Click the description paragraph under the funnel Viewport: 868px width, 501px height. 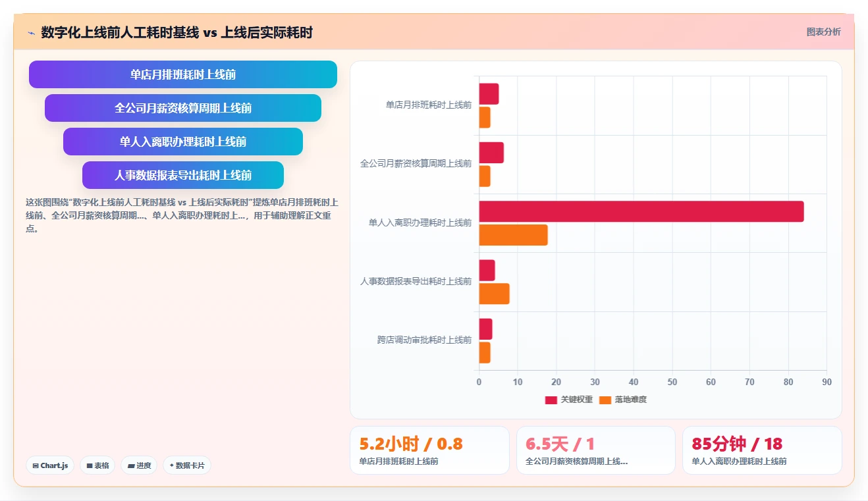coord(182,216)
